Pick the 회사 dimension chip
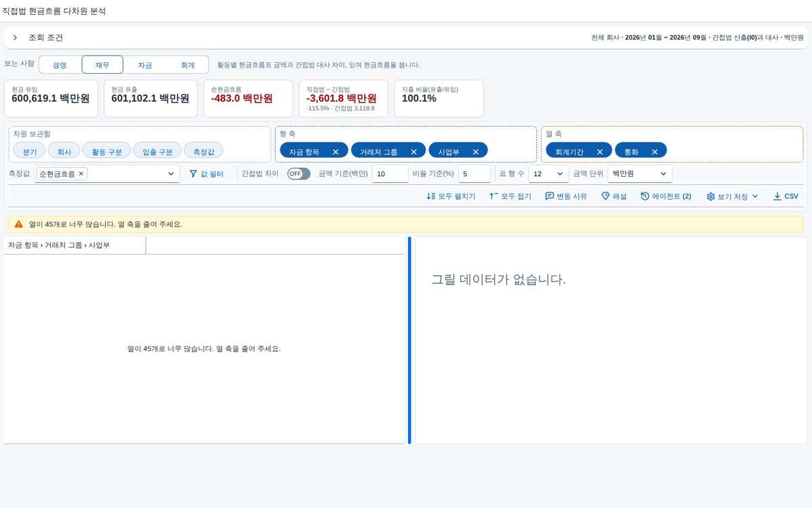Image resolution: width=812 pixels, height=508 pixels. click(64, 151)
